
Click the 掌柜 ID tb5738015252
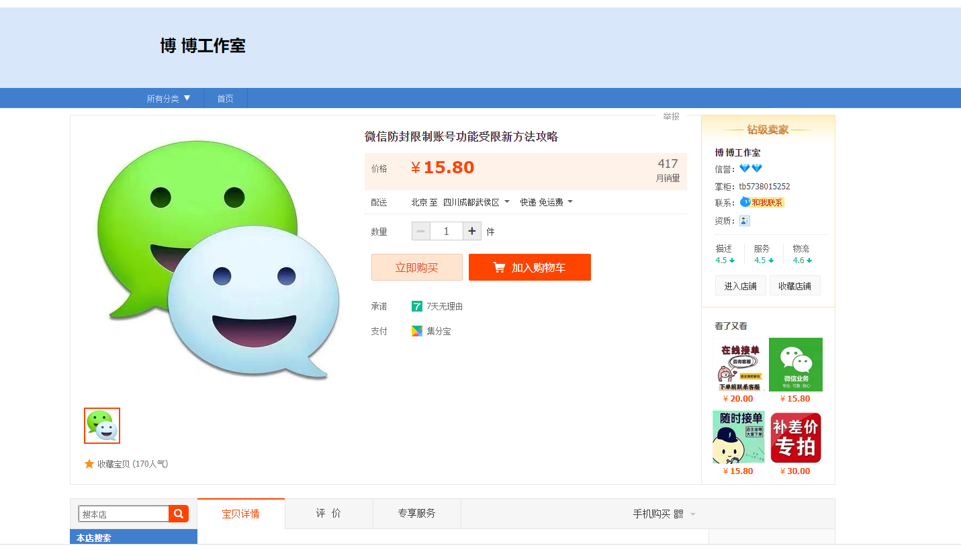(764, 187)
